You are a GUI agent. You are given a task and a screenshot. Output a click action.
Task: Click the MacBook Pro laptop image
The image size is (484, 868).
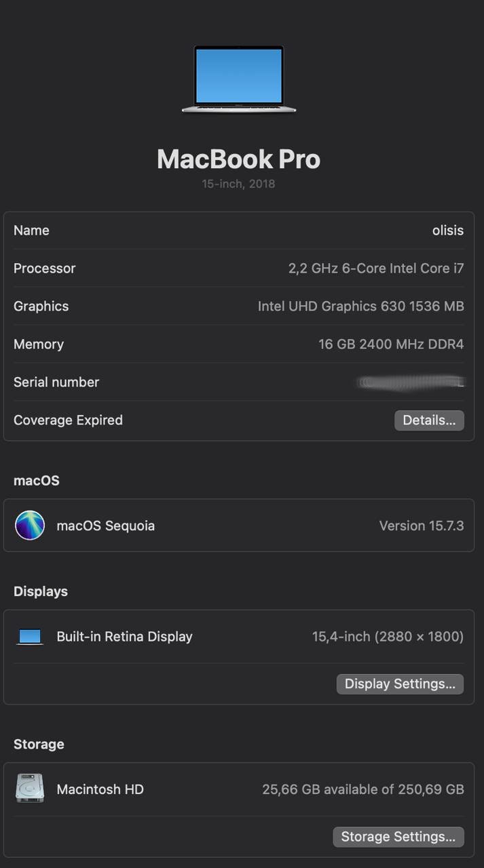[238, 78]
